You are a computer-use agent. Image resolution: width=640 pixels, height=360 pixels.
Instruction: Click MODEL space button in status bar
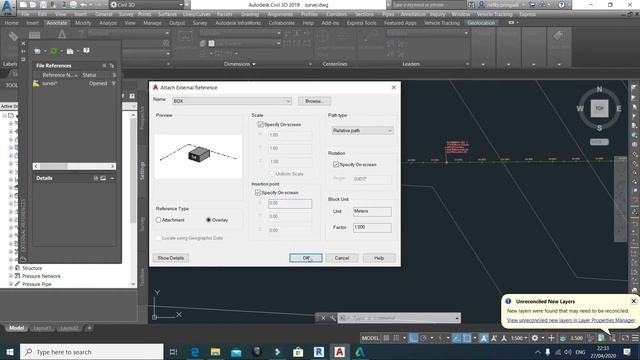tap(370, 338)
